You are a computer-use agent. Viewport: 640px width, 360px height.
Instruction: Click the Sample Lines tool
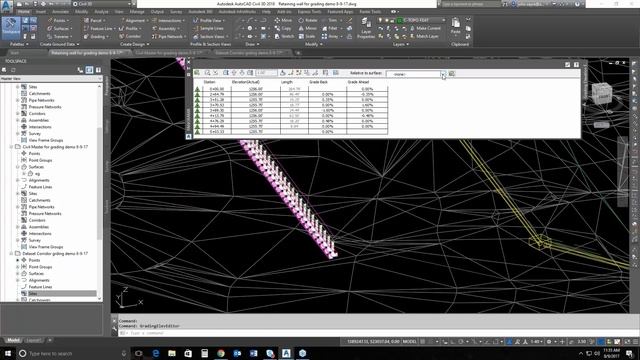point(208,29)
